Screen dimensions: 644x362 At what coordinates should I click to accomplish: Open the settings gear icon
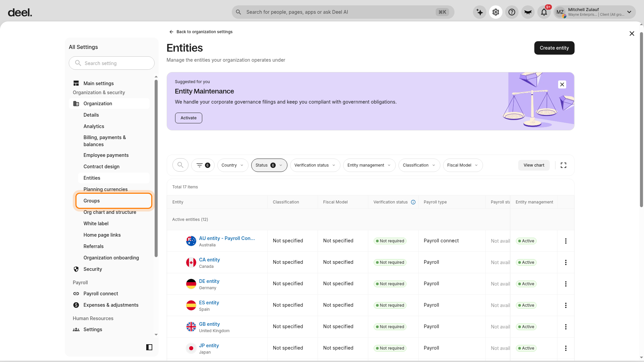[x=496, y=12]
